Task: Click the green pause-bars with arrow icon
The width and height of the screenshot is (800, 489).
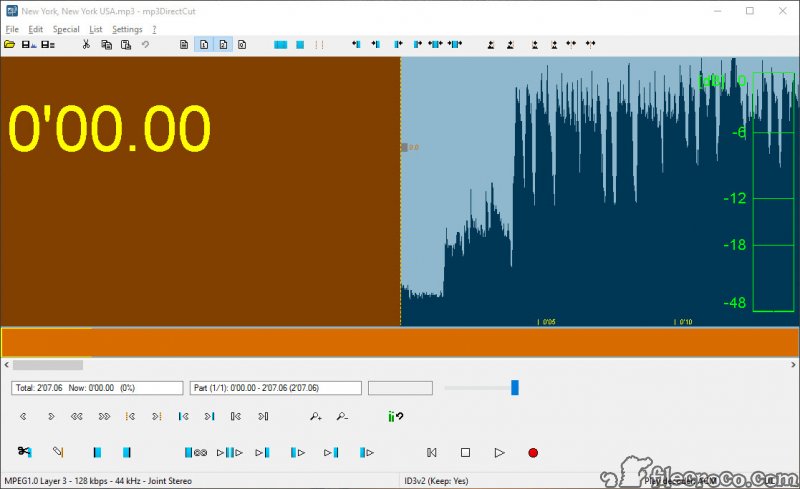Action: [x=395, y=417]
